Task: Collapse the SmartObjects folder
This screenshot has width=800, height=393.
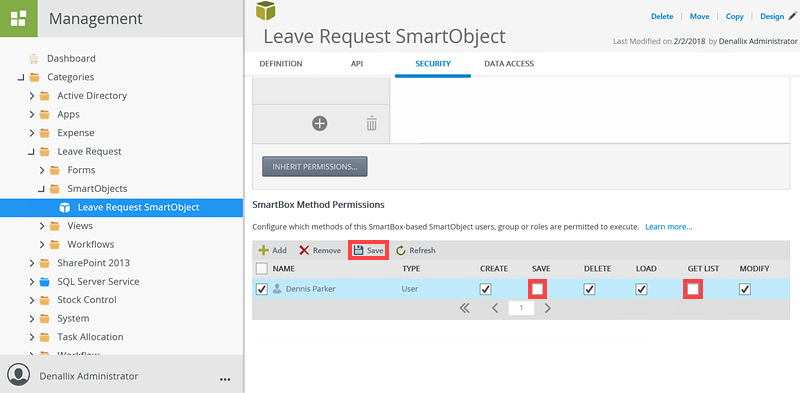Action: click(42, 189)
